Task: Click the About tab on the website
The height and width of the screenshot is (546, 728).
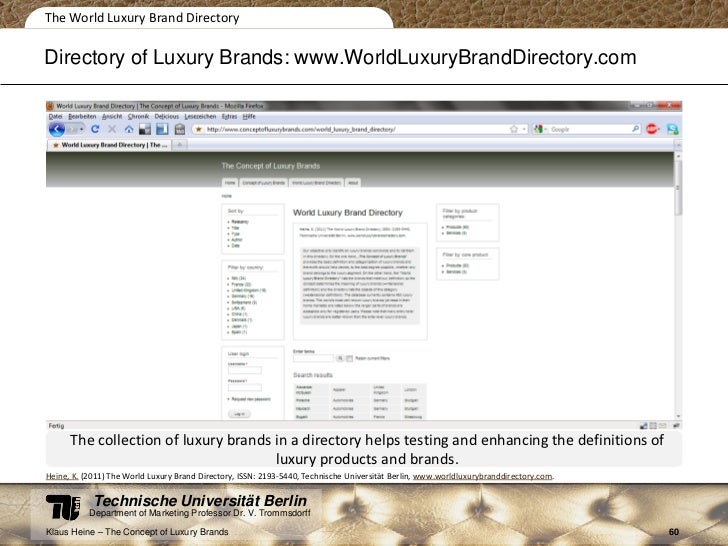Action: pos(353,182)
